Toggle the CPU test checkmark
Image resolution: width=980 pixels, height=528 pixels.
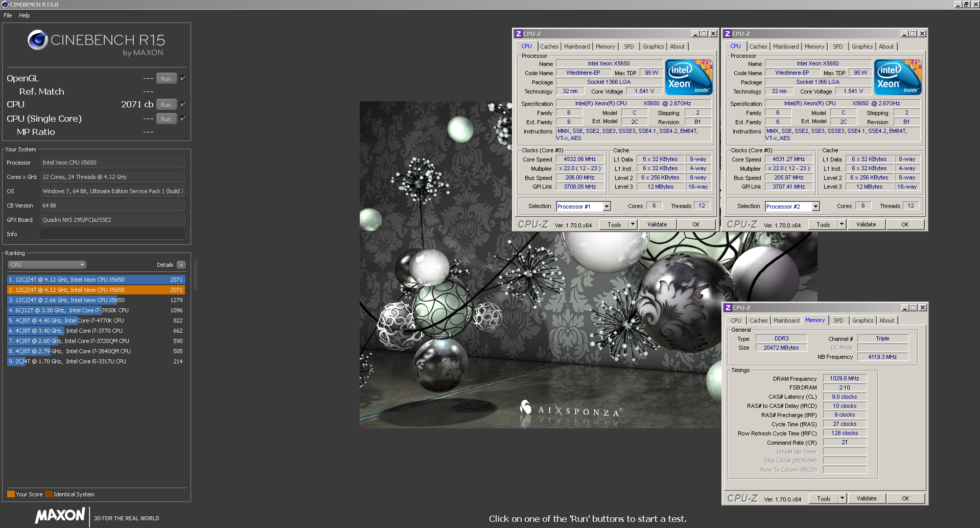pyautogui.click(x=183, y=104)
